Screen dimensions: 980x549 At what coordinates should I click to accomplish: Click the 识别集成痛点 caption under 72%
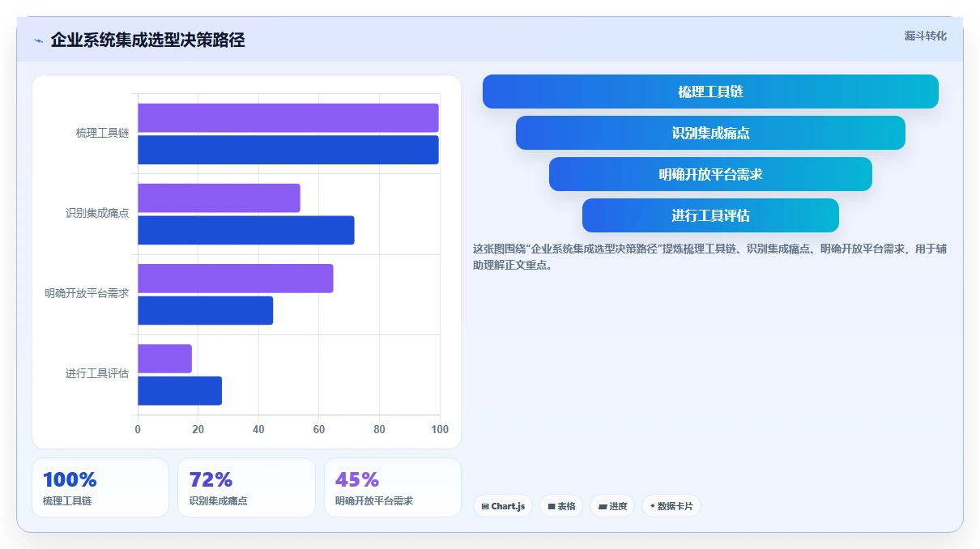click(218, 501)
